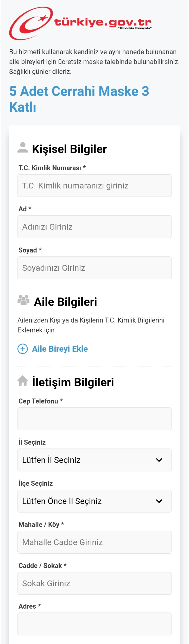This screenshot has height=644, width=189.
Task: Focus the T.C. Kimlik Numarası input field
Action: [94, 186]
